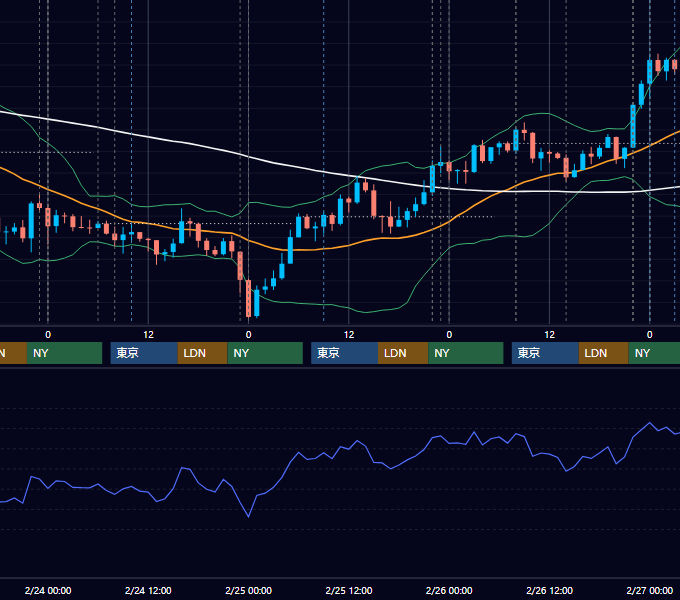
Task: Click the '2/26 00:00' date label
Action: [449, 590]
